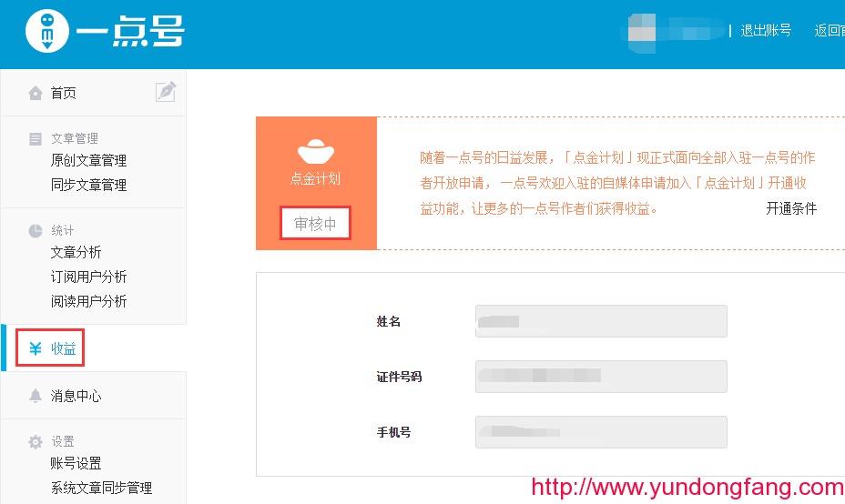Open 系统文章同步管理 settings
The image size is (845, 504).
point(101,488)
